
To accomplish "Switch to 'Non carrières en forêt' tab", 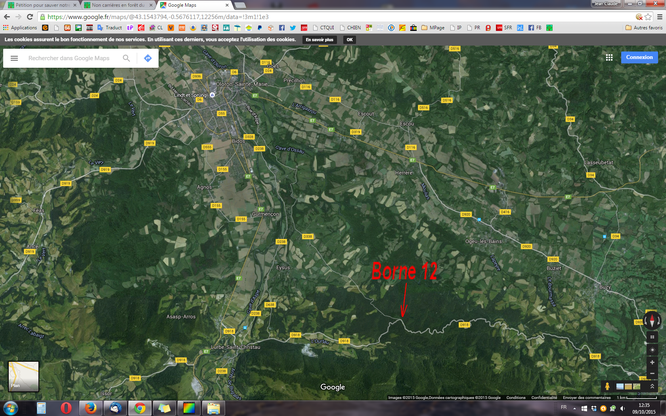I will [118, 5].
